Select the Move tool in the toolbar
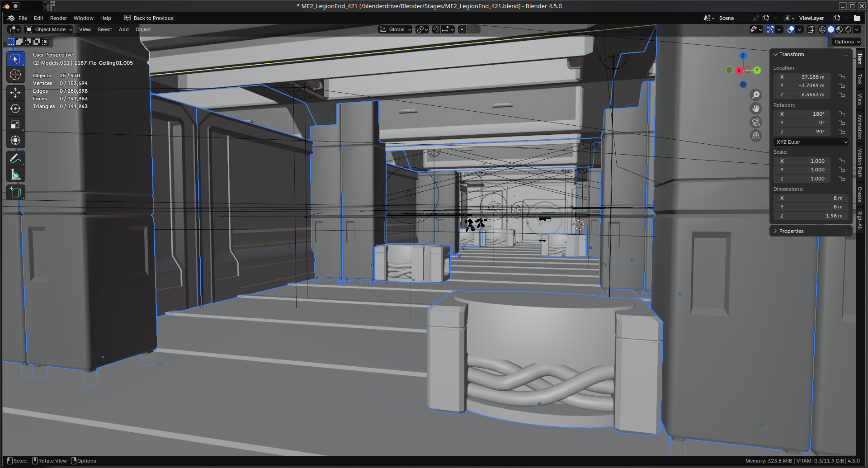The image size is (868, 468). point(15,93)
